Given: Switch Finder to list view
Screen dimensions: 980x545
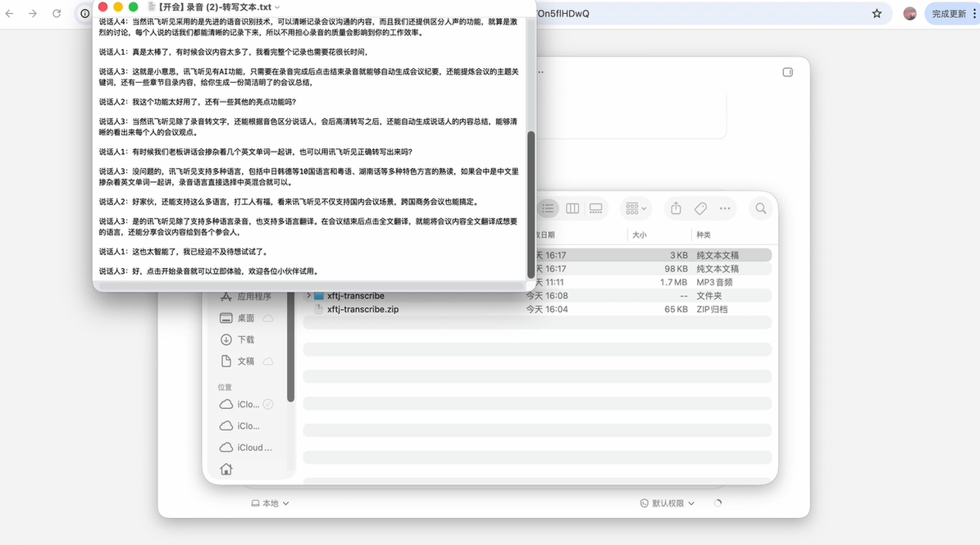Looking at the screenshot, I should click(x=548, y=208).
